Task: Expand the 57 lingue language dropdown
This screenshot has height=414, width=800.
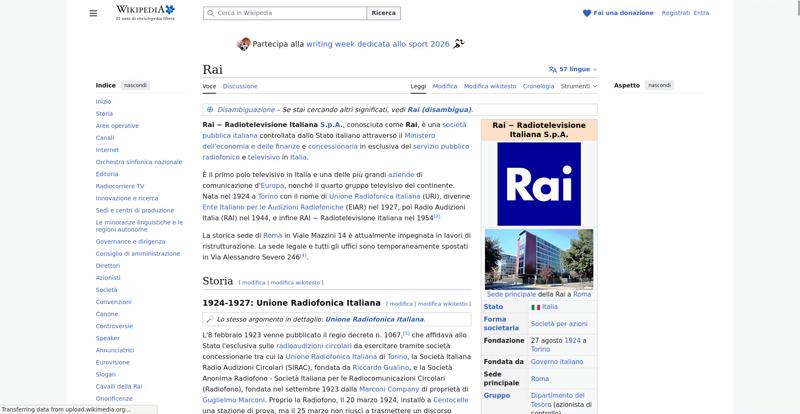Action: pos(578,69)
